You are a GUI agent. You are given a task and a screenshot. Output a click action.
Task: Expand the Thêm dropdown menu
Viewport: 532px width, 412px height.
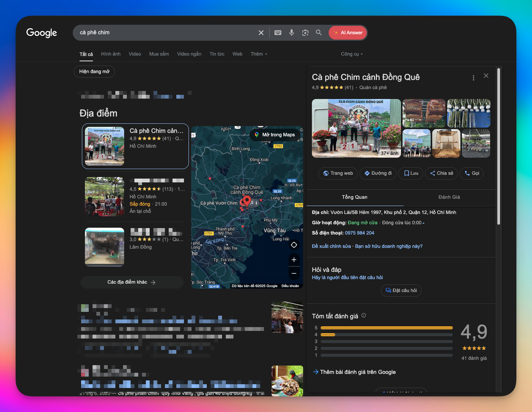[x=259, y=54]
